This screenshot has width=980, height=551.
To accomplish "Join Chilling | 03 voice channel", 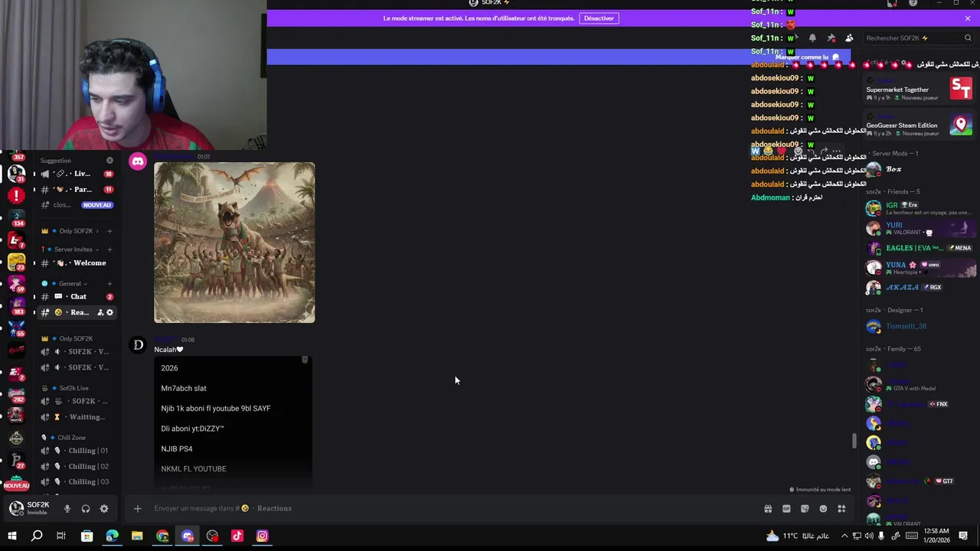I will coord(78,481).
